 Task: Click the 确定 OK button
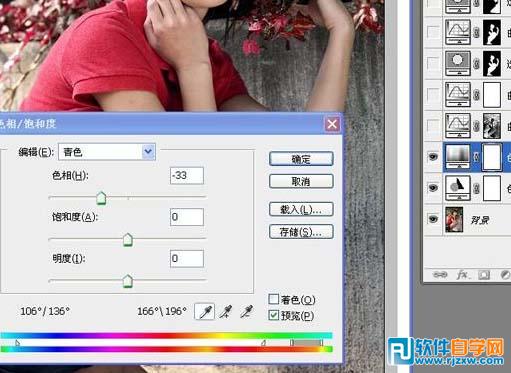click(x=301, y=159)
